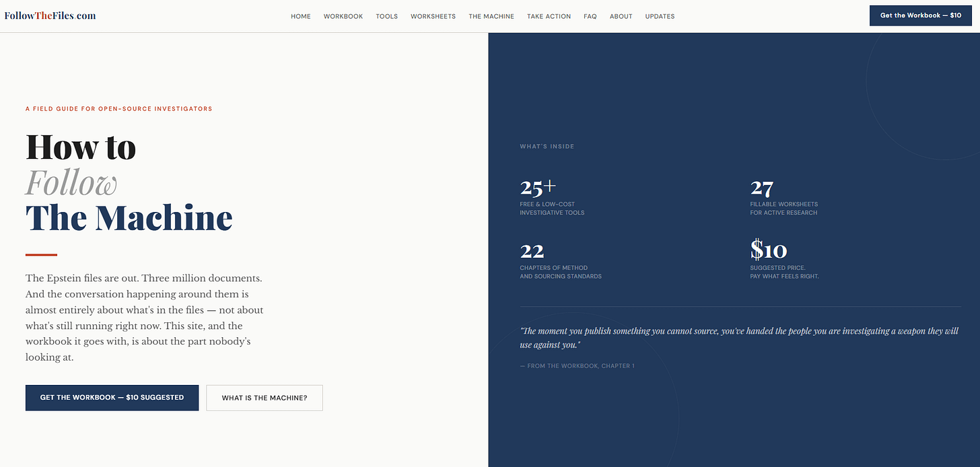980x467 pixels.
Task: Click the $10 price figure
Action: [x=769, y=250]
